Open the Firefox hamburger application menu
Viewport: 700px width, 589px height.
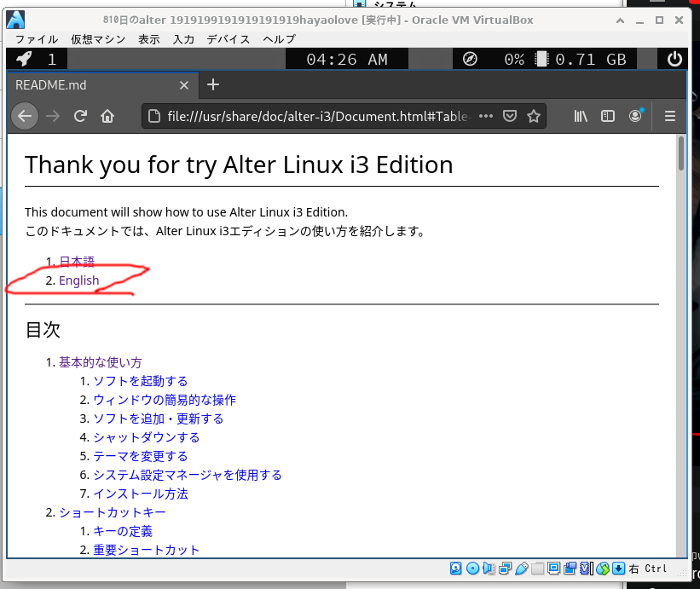point(669,115)
